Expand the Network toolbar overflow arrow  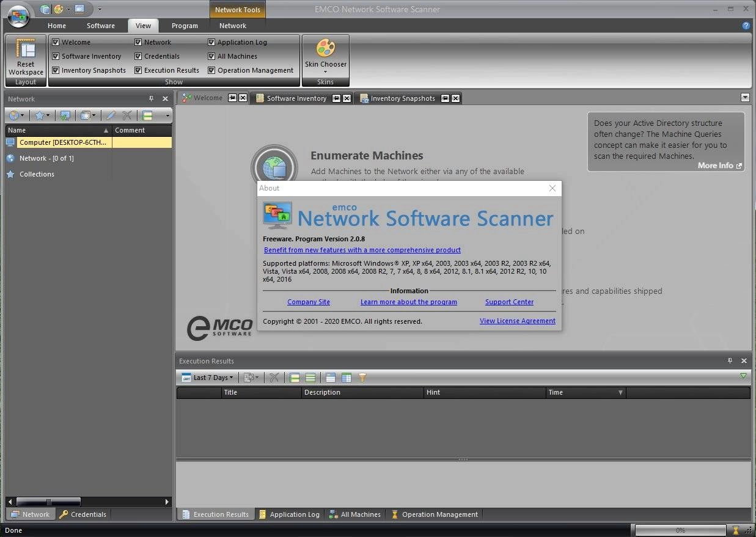pos(167,115)
